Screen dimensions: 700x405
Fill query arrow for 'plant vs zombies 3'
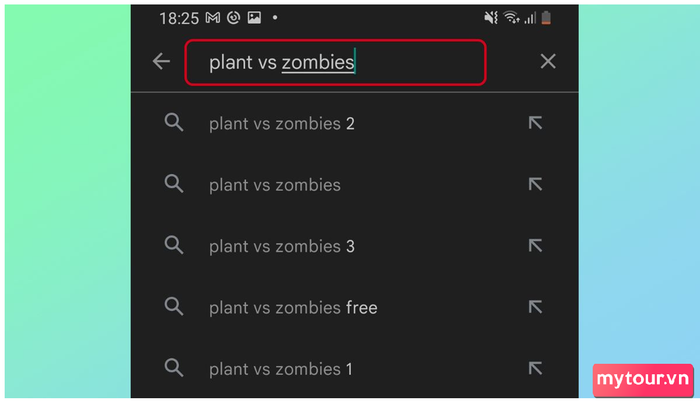click(x=535, y=246)
